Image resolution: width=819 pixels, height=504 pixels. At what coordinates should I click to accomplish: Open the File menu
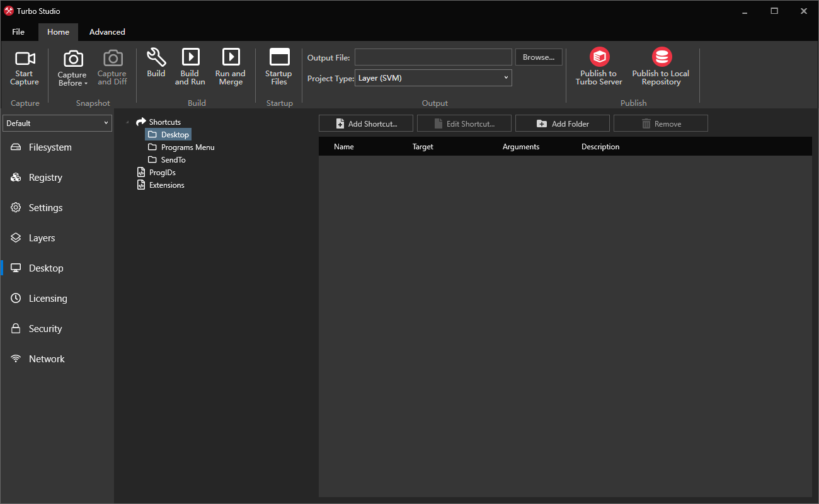[18, 31]
